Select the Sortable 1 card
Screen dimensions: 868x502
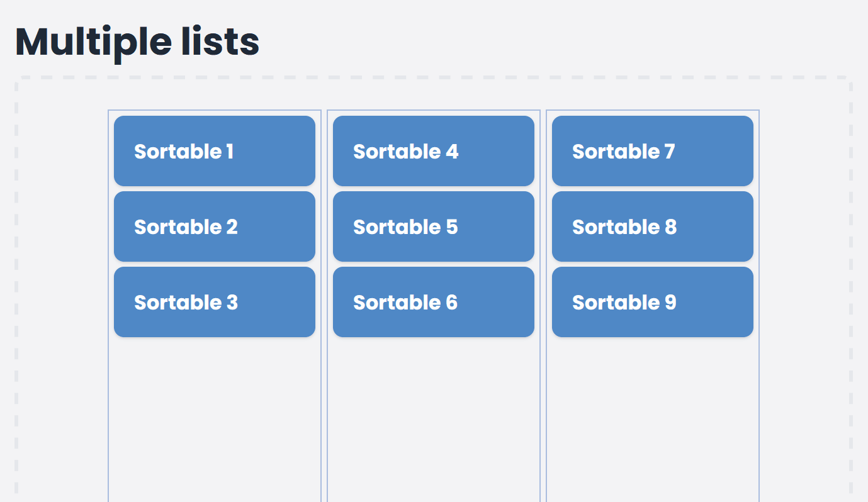tap(214, 151)
